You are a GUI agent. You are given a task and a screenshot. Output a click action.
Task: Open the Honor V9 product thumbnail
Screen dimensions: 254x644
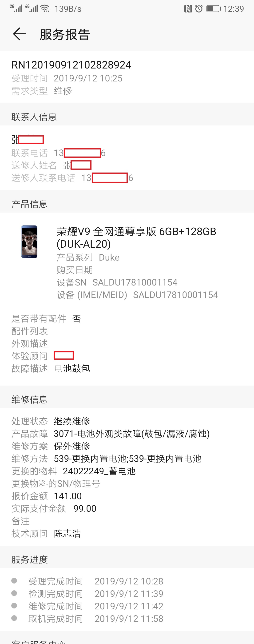click(x=29, y=241)
